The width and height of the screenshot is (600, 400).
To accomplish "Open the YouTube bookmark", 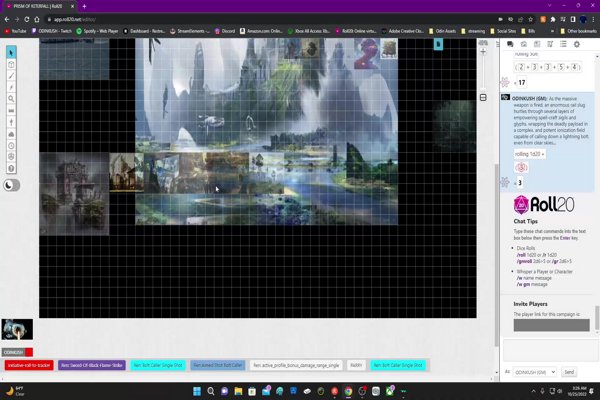I will [16, 31].
